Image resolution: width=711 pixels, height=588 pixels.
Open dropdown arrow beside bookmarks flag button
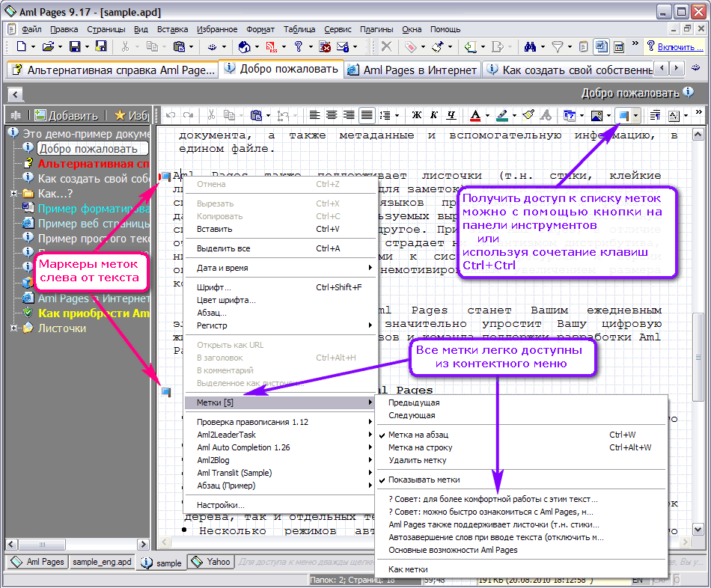pos(635,116)
